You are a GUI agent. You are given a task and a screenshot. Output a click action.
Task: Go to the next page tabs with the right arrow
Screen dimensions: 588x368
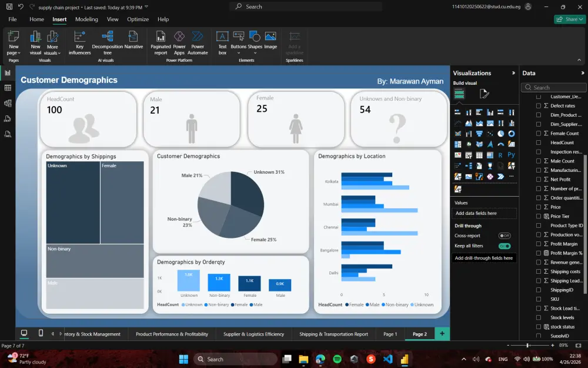tap(61, 333)
